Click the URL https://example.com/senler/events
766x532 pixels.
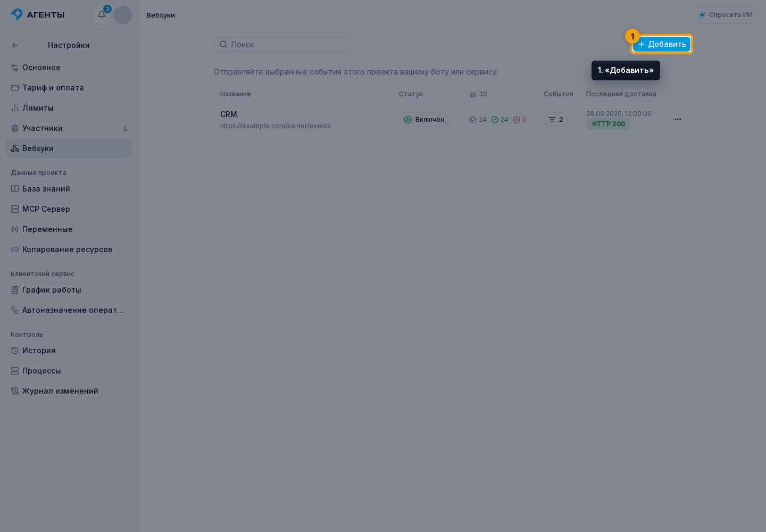point(276,126)
